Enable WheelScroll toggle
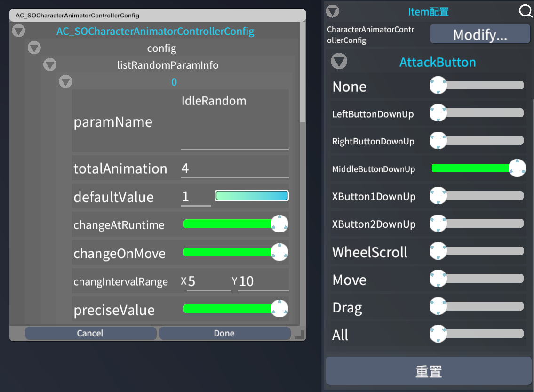This screenshot has width=534, height=392. tap(477, 251)
